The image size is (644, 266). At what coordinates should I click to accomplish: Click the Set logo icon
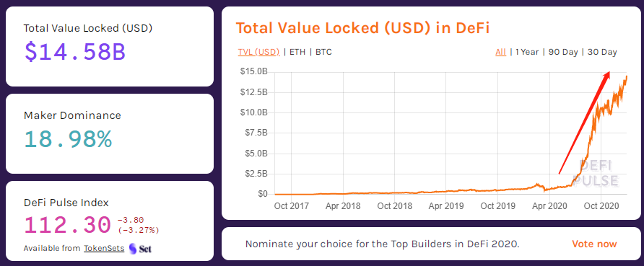140,249
